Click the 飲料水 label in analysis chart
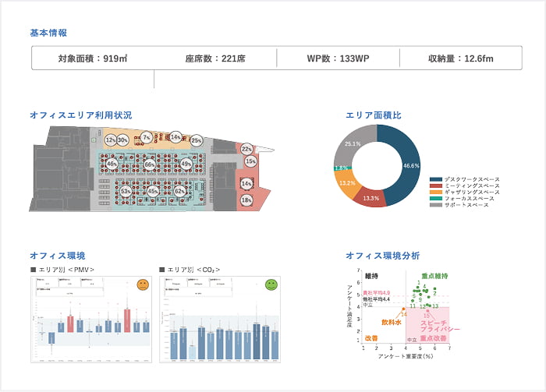 [x=391, y=322]
